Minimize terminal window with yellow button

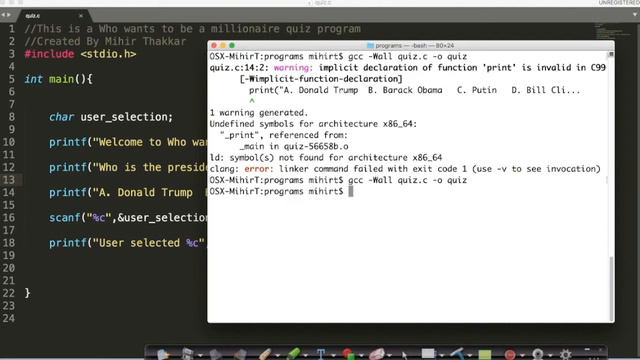tap(223, 46)
